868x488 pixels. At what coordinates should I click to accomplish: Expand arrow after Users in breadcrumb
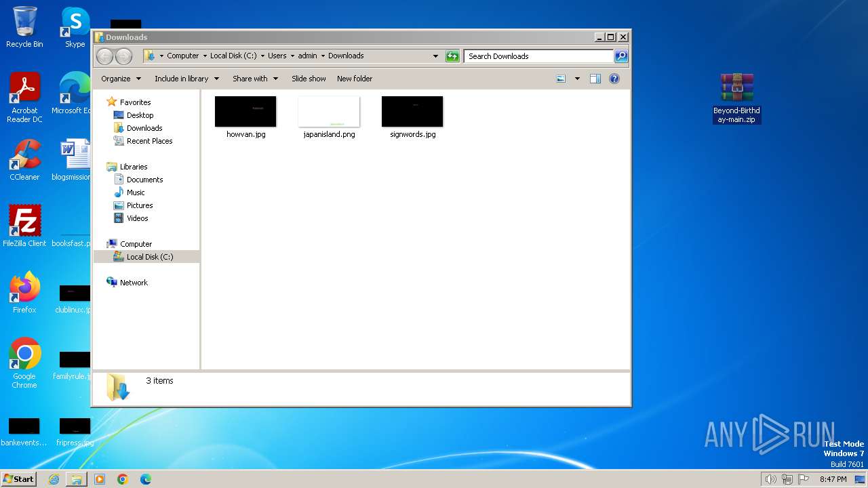[x=292, y=56]
